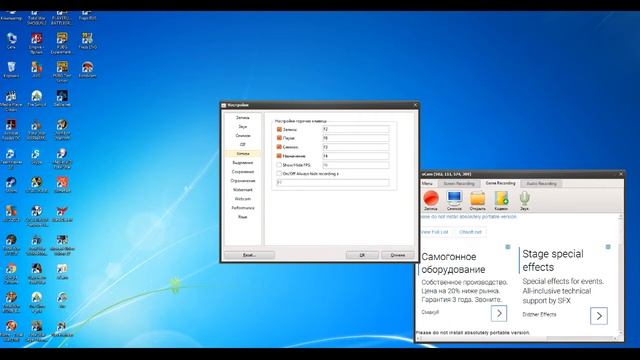Screen dimensions: 640x360
Task: Select Язык in settings sidebar
Action: [242, 217]
